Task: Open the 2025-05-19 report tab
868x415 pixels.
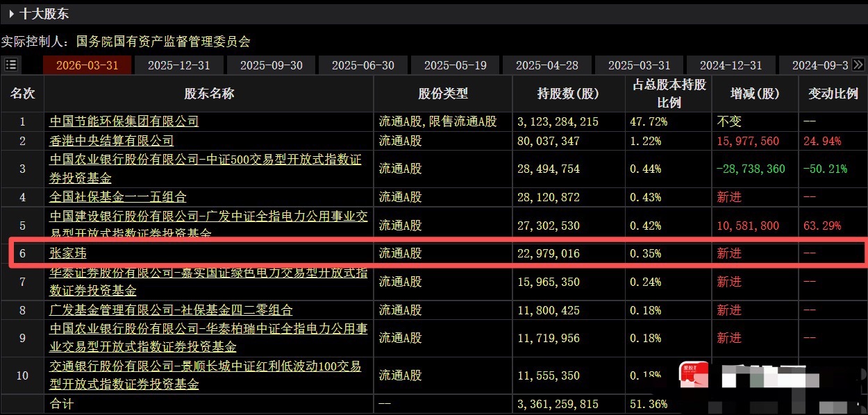Action: coord(455,65)
